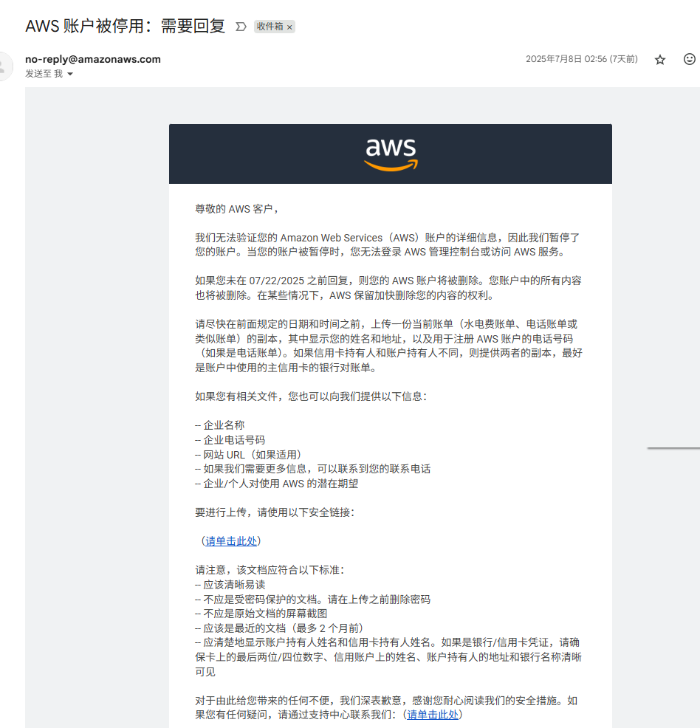Viewport: 700px width, 728px height.
Task: Click the line – 应该是最近的文档（最多 2 个月前）
Action: click(x=279, y=628)
